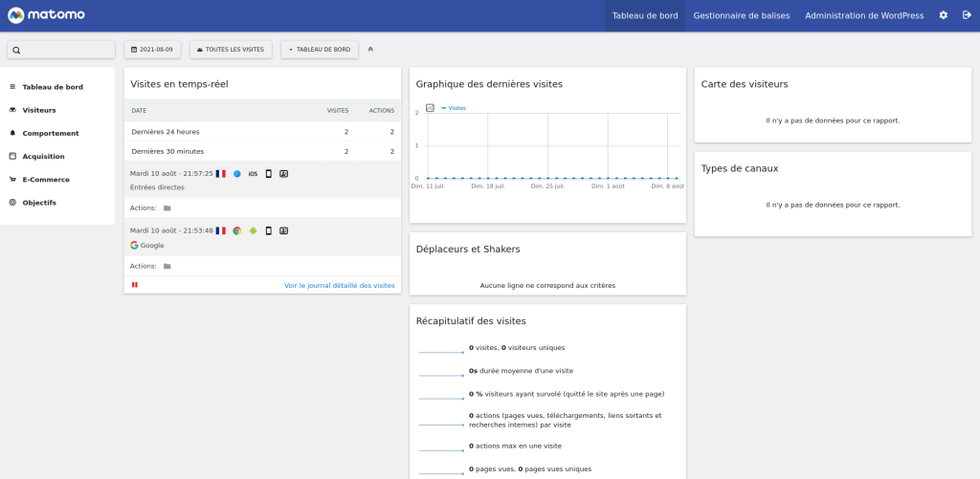Open the 2021-08-09 date picker
Image resolution: width=980 pixels, height=479 pixels.
click(x=153, y=49)
